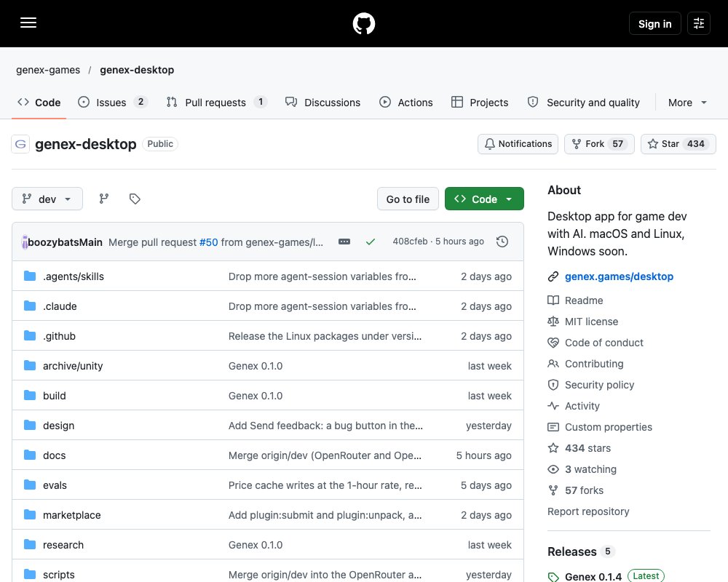Open the appearance settings icon beside Sign in
Viewport: 728px width, 582px height.
click(699, 23)
